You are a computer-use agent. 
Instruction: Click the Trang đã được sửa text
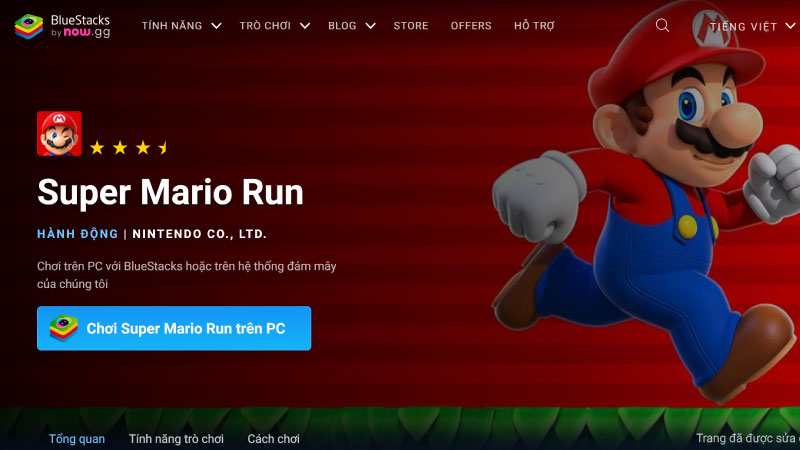pos(747,438)
